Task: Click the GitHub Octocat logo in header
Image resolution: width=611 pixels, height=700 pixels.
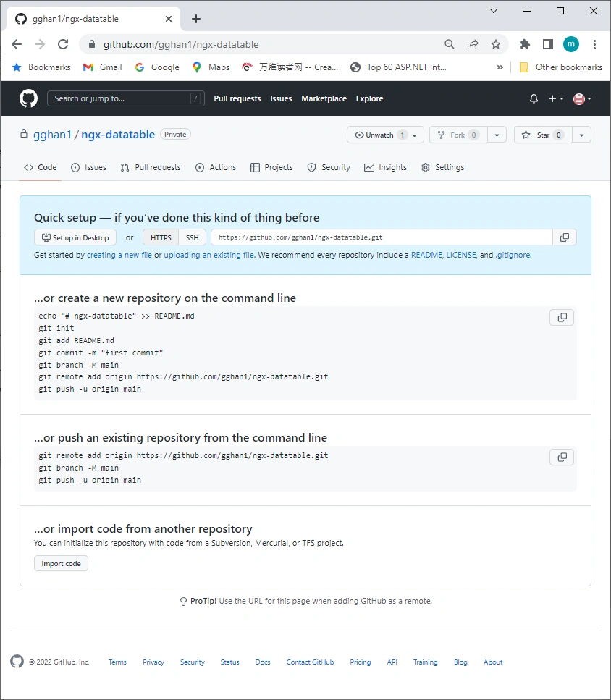Action: 28,98
